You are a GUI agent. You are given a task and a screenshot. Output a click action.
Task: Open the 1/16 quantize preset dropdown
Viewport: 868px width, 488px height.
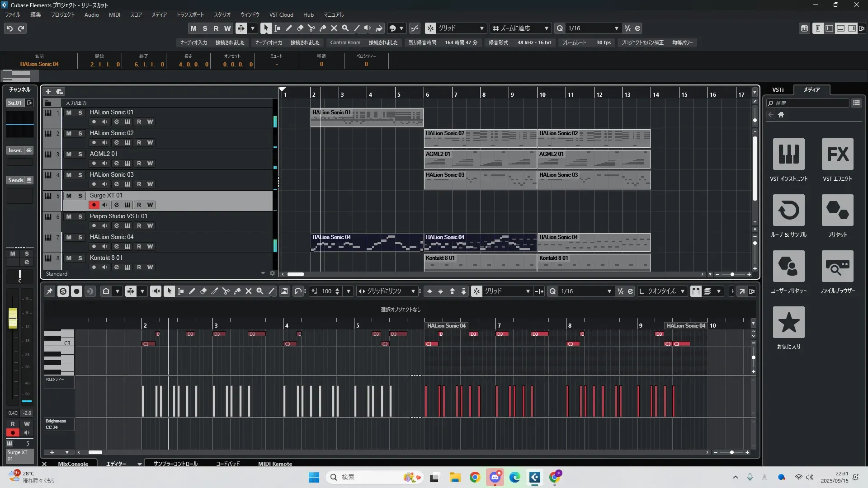point(616,28)
